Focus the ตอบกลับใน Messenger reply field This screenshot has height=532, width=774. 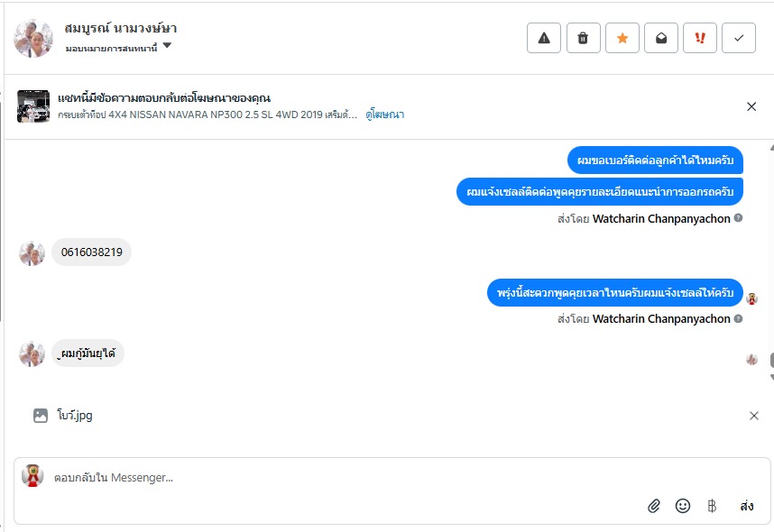(x=361, y=477)
